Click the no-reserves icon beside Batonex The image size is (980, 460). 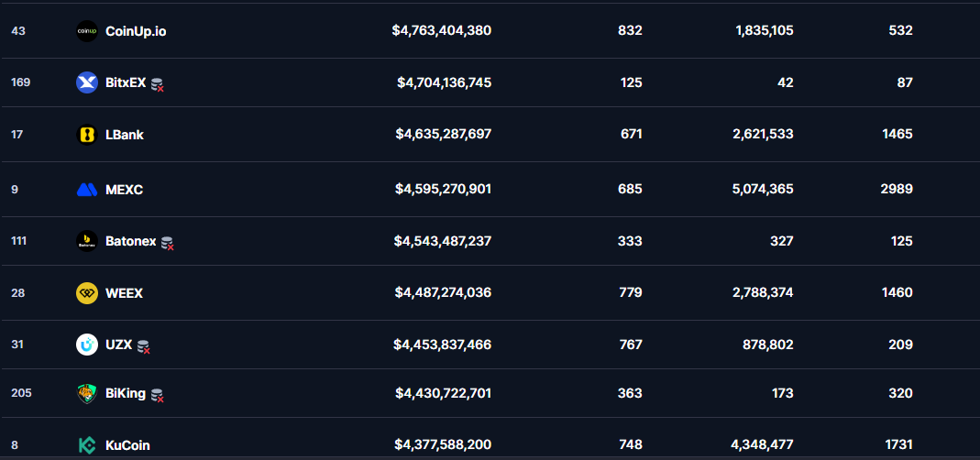coord(168,243)
